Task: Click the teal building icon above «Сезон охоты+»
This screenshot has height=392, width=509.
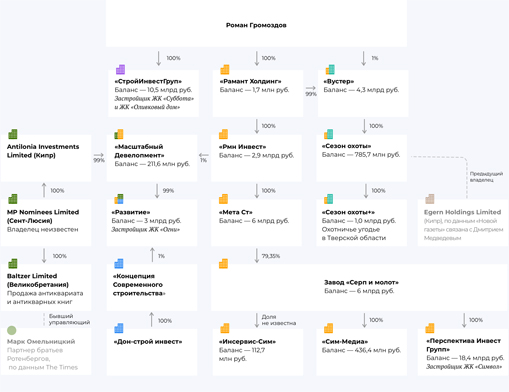Action: [x=328, y=199]
